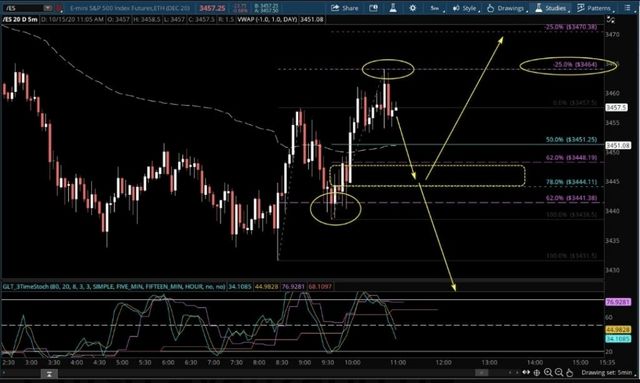Click the red clock icon beside symbol

(59, 8)
